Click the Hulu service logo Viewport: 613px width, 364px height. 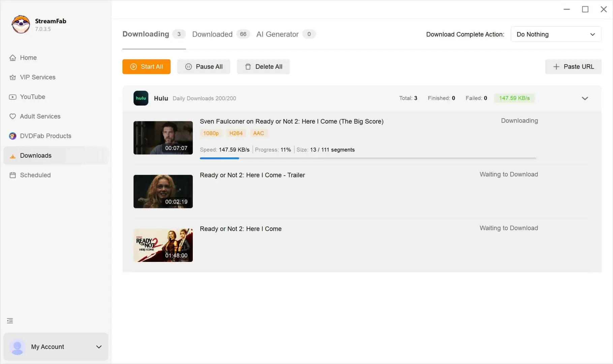(141, 98)
